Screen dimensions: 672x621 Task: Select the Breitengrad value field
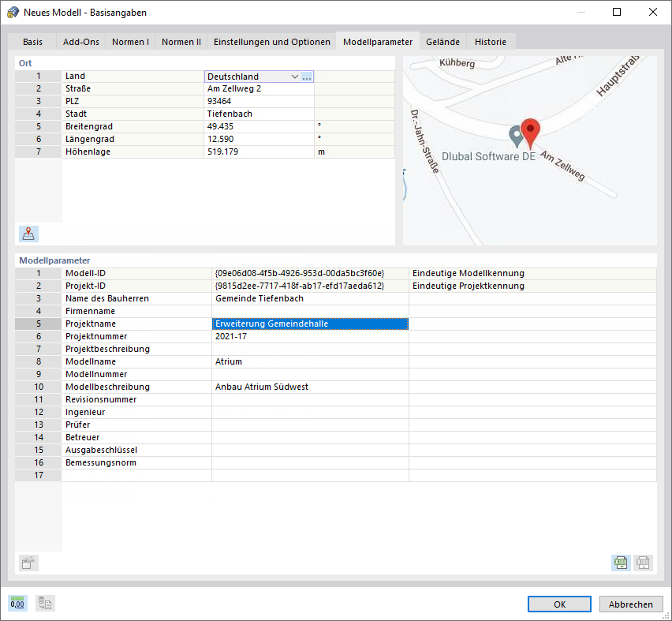[x=260, y=126]
